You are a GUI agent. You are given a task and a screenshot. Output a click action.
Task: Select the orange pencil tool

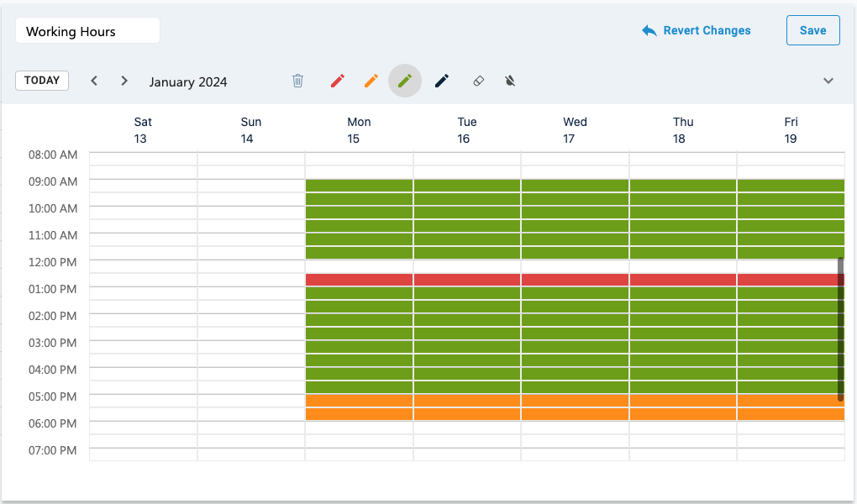[371, 81]
